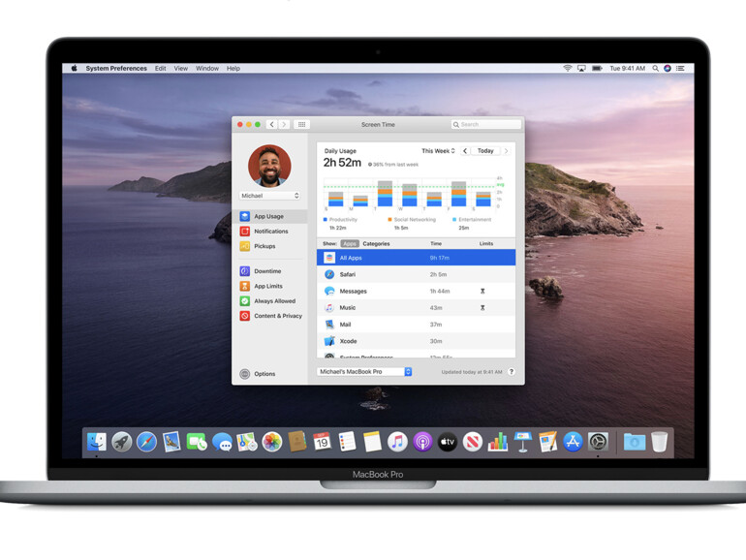This screenshot has width=746, height=560.
Task: Select the Messages row in list
Action: [416, 292]
